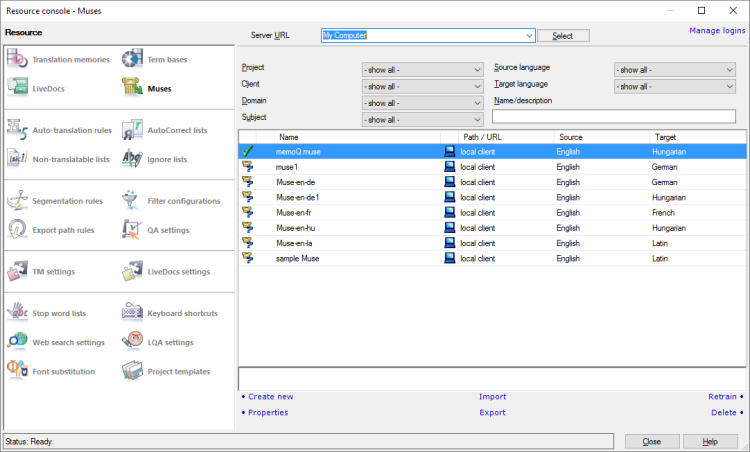Click the Select button next to Server URL
This screenshot has height=452, width=750.
[563, 36]
